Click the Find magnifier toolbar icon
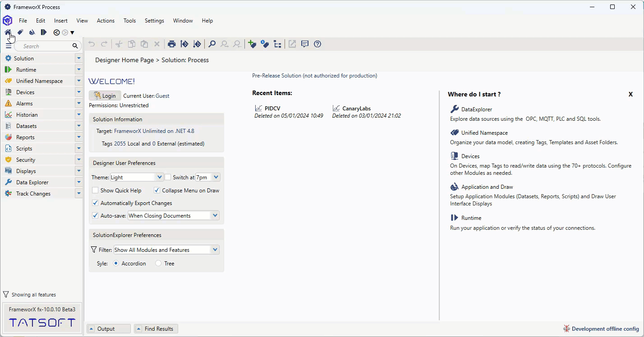The width and height of the screenshot is (644, 337). coord(212,44)
